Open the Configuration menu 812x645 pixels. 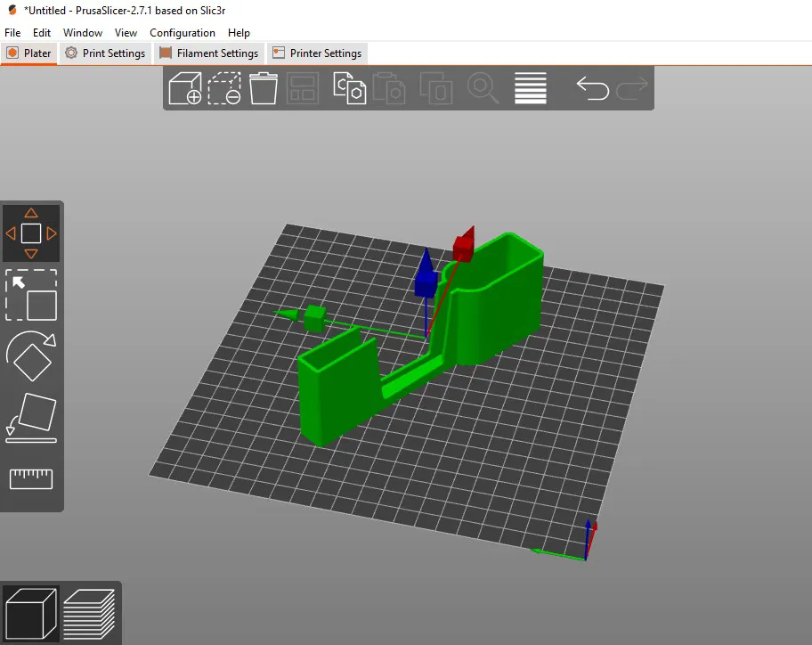183,33
